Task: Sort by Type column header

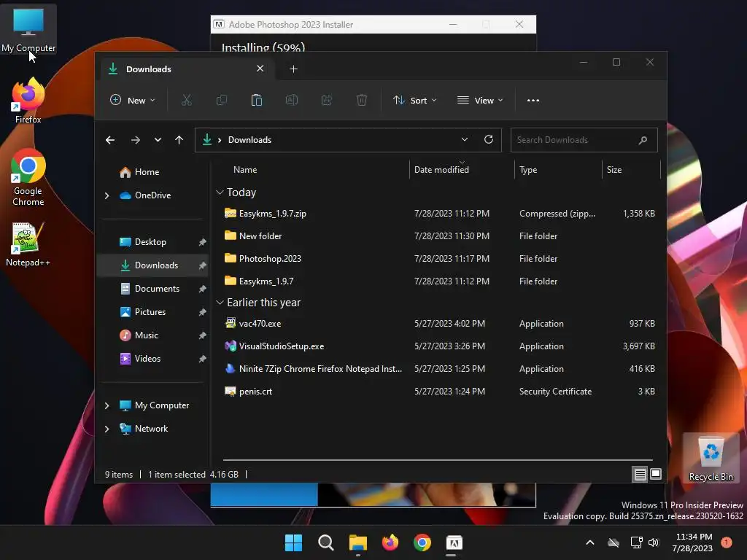Action: coord(558,169)
